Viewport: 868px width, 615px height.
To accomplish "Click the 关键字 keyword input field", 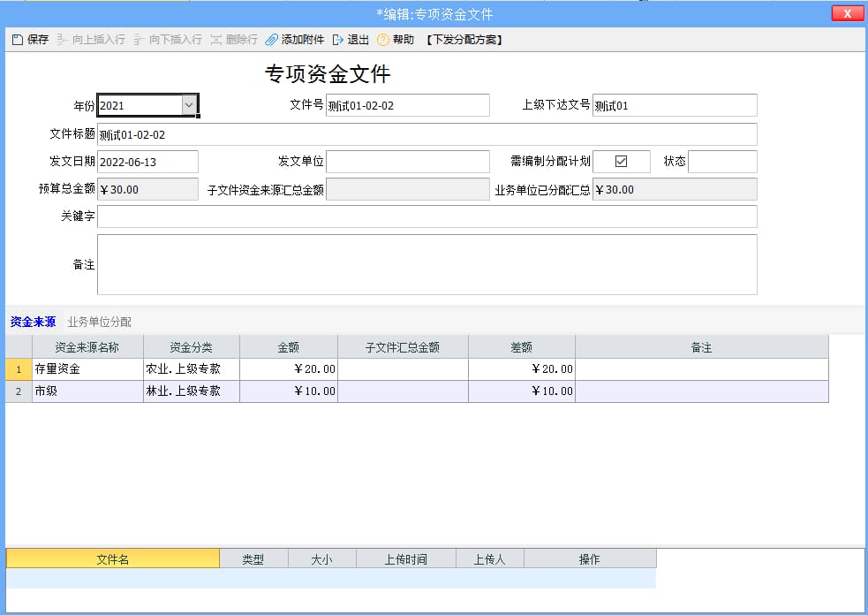I will click(426, 216).
